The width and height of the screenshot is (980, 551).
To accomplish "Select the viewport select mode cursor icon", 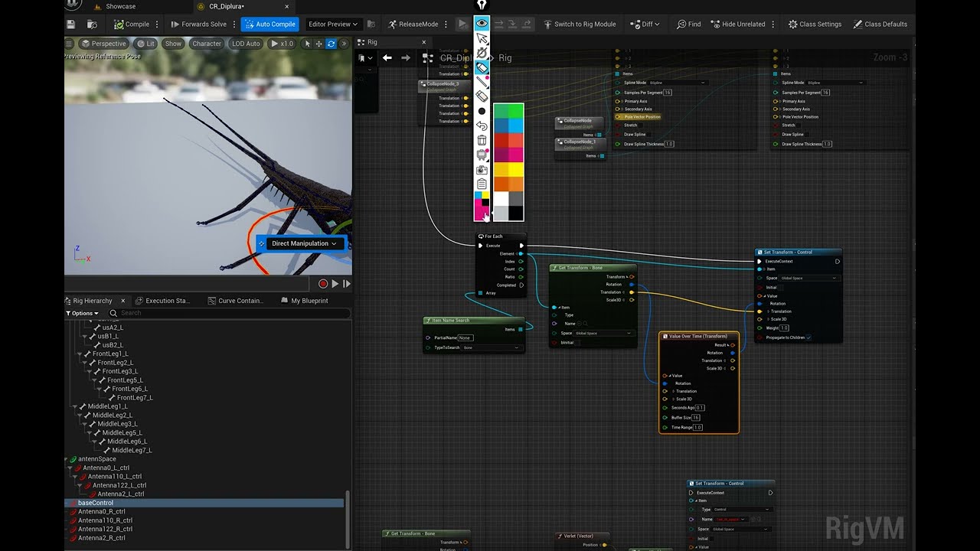I will [x=309, y=44].
